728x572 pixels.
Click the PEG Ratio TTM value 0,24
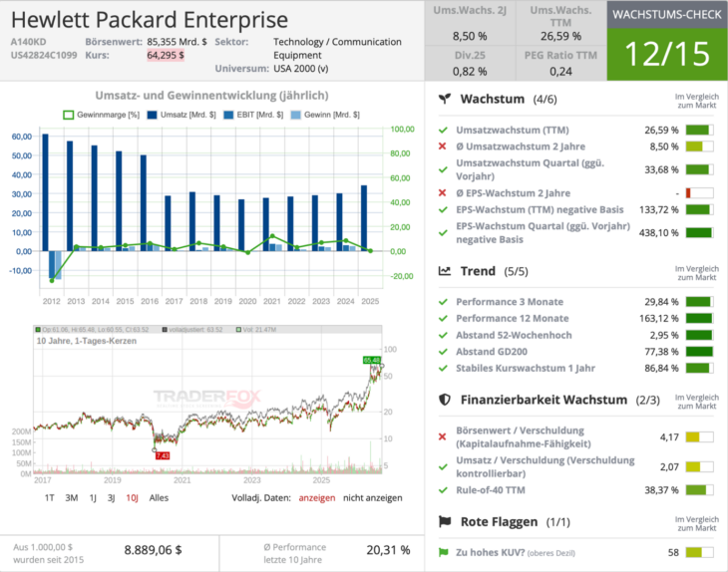pyautogui.click(x=560, y=72)
